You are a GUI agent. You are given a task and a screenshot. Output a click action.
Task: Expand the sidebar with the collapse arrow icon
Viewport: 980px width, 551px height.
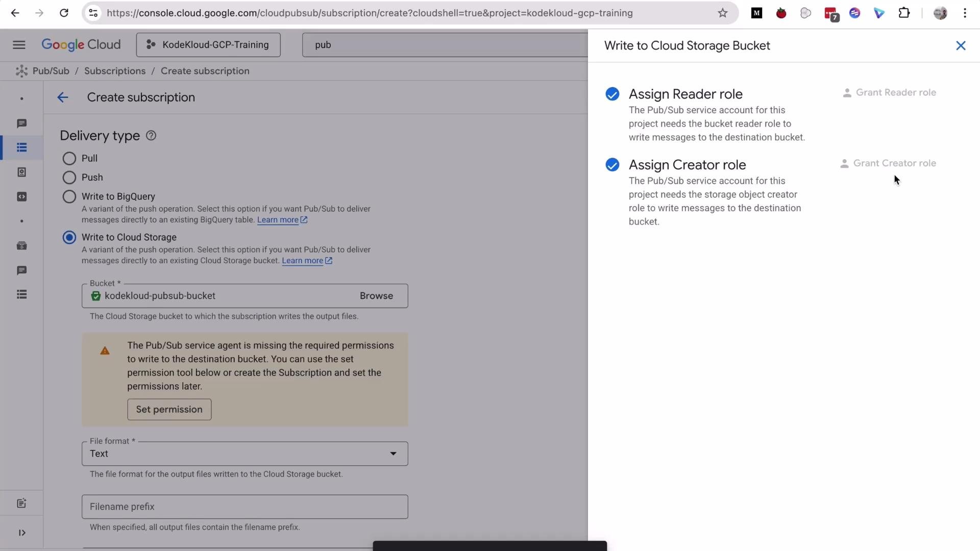pos(22,533)
